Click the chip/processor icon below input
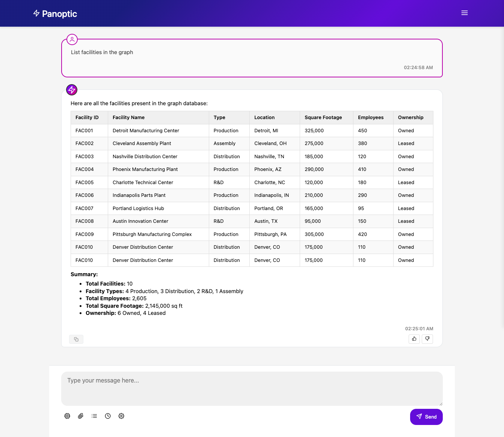504x437 pixels. click(x=67, y=416)
